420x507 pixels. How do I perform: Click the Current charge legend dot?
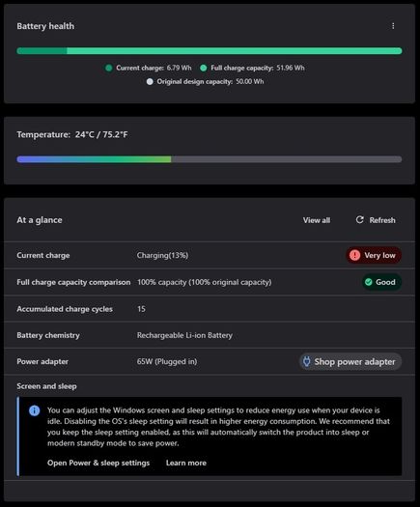(x=109, y=68)
